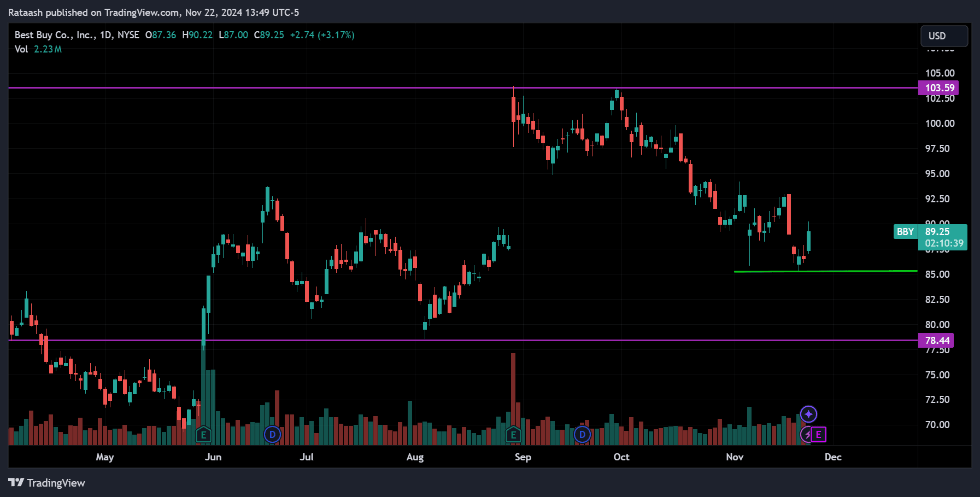Viewport: 980px width, 497px height.
Task: Click the earnings E marker near Jun
Action: point(203,435)
